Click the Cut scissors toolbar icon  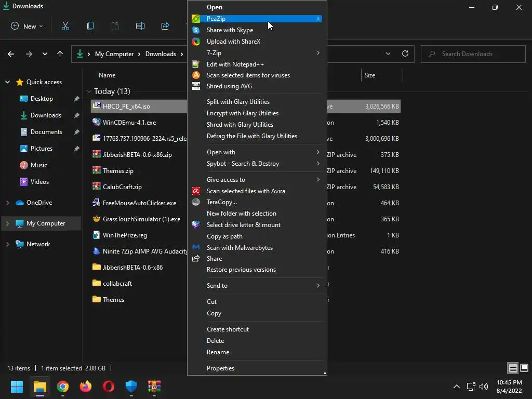coord(65,26)
